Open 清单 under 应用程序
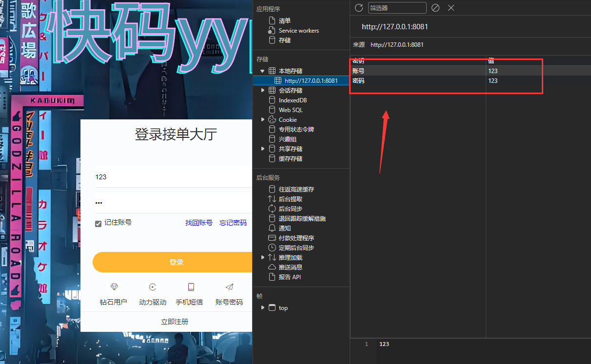Image resolution: width=591 pixels, height=364 pixels. 285,21
